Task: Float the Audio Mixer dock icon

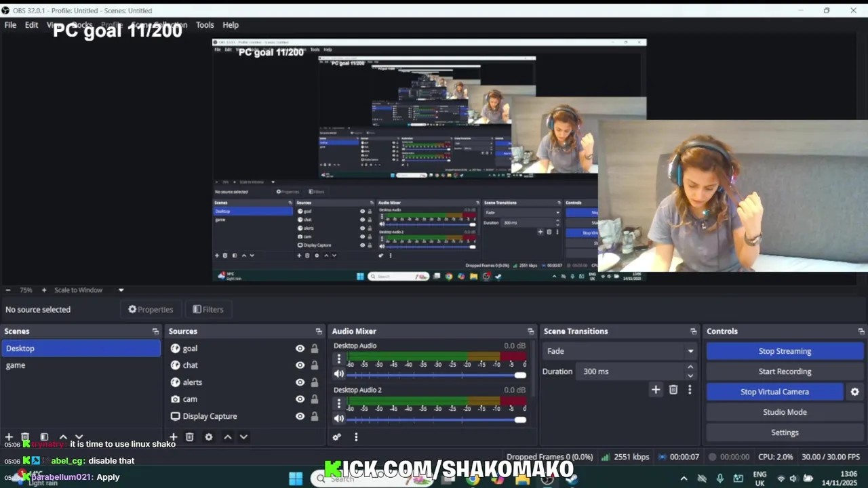Action: [x=531, y=331]
